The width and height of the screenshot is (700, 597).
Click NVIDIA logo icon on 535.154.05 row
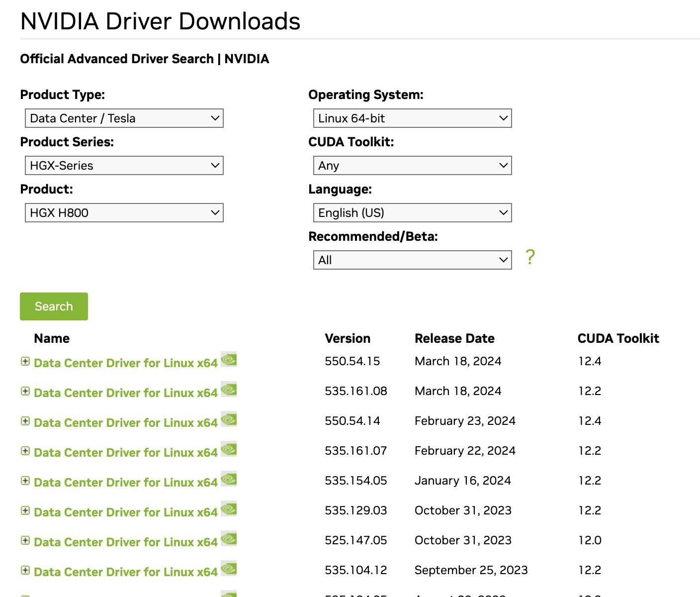click(x=229, y=479)
